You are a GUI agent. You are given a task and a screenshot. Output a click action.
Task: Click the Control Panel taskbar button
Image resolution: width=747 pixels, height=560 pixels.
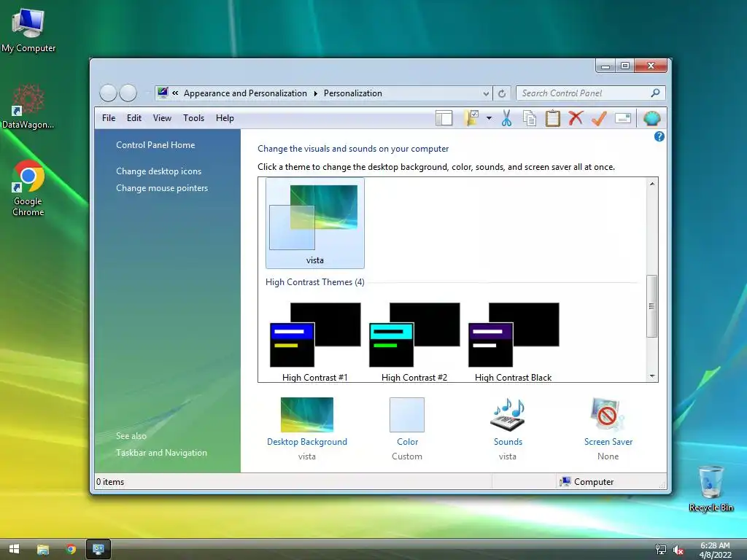98,550
